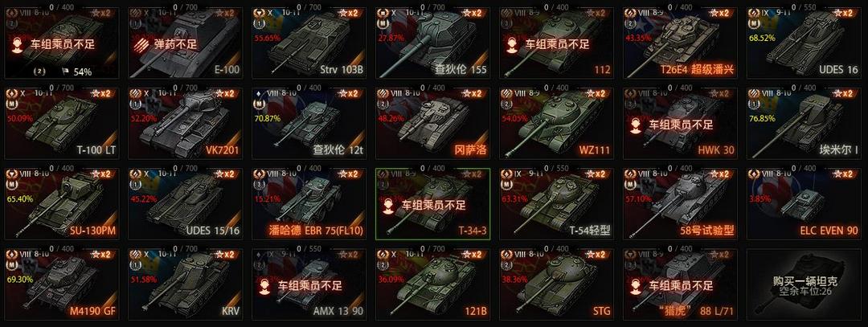This screenshot has width=868, height=327.
Task: Click the crew shortage icon on AMX 13 90
Action: (x=265, y=286)
